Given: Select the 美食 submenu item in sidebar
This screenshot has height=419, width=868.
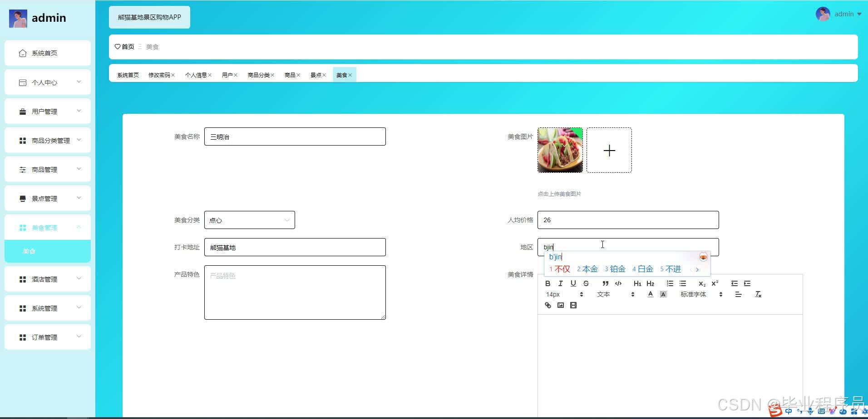Looking at the screenshot, I should point(48,251).
